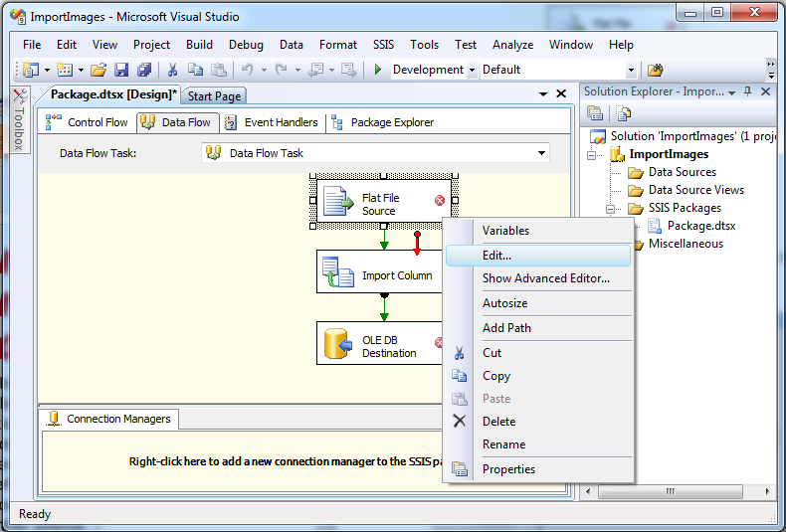Click the Cut scissors icon in the toolbar
Viewport: 786px width, 532px height.
tap(172, 70)
